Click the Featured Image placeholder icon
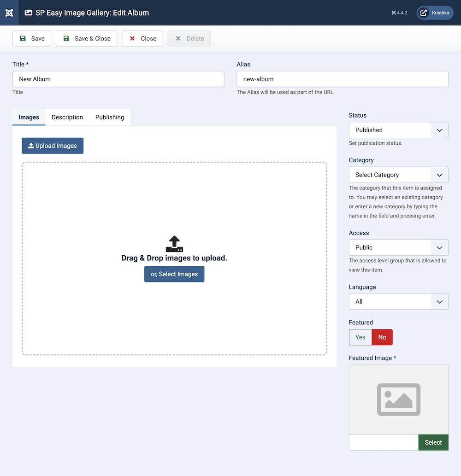461x476 pixels. pos(398,400)
